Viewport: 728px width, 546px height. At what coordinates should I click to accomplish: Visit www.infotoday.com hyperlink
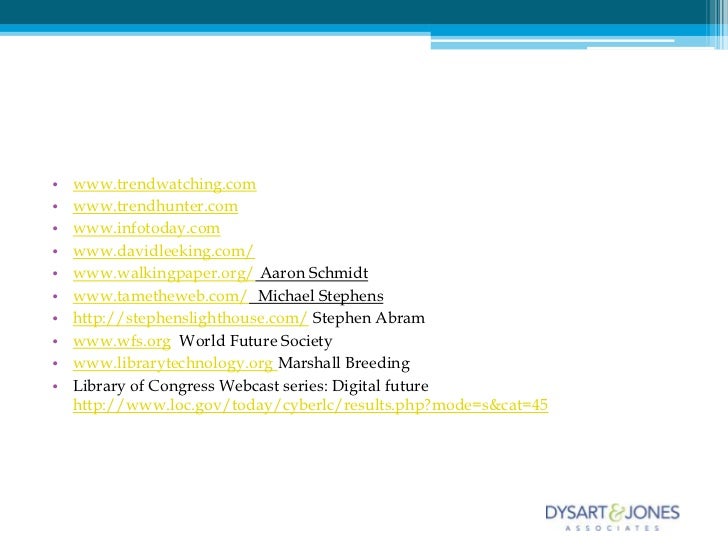point(146,228)
